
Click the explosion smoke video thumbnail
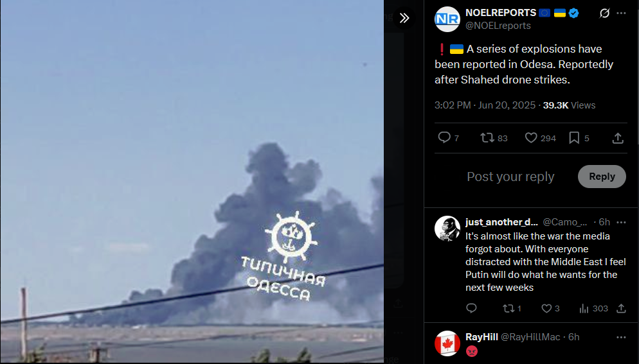click(x=192, y=181)
